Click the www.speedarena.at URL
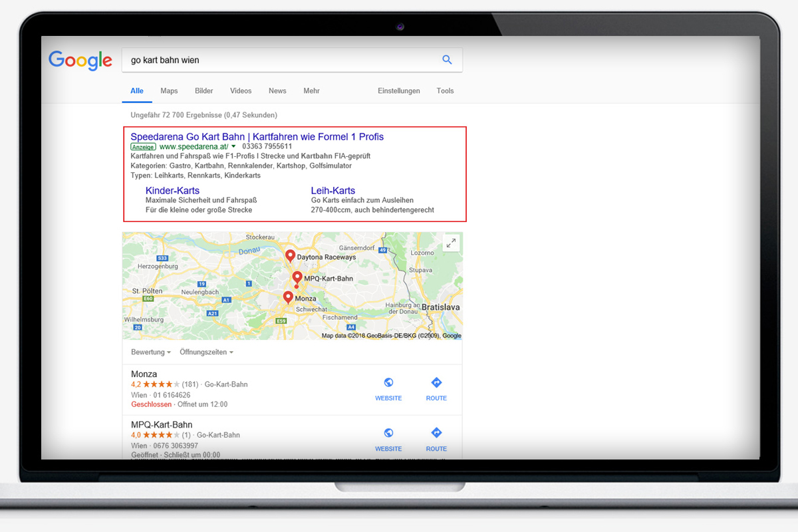This screenshot has height=532, width=798. 194,146
